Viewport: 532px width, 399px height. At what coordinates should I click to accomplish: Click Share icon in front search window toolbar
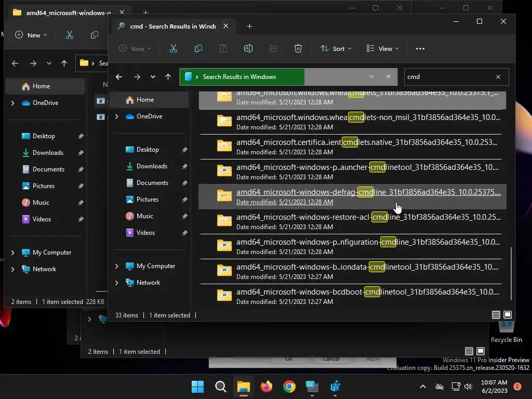[x=273, y=48]
